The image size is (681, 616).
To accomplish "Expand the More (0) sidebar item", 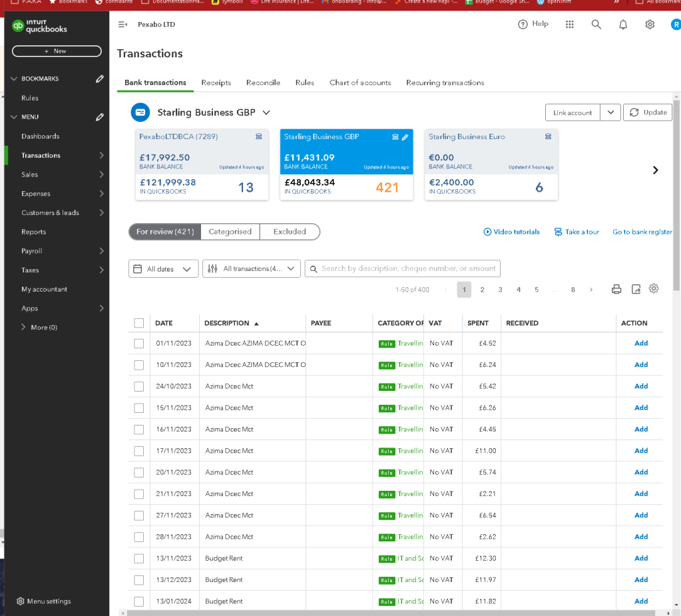I will (39, 327).
